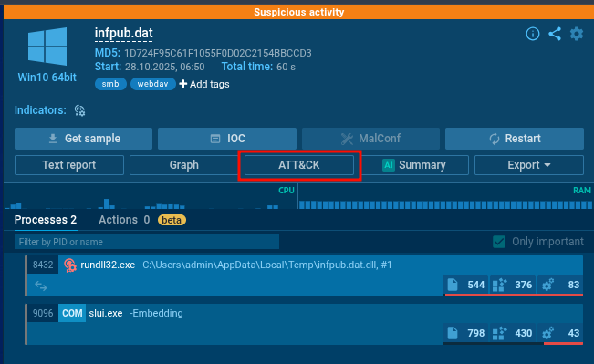Restart the analysis task

pyautogui.click(x=515, y=139)
